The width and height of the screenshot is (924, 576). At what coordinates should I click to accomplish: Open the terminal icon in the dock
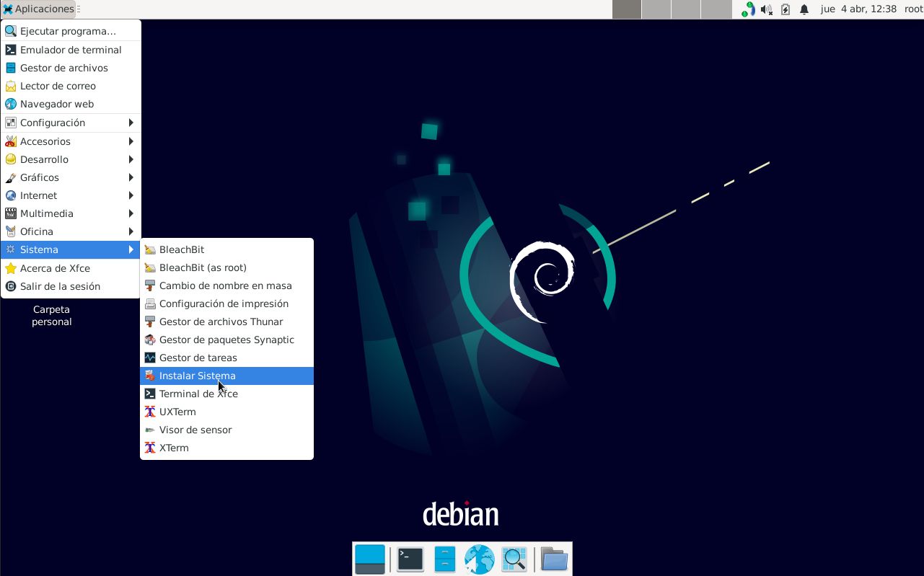[x=410, y=559]
